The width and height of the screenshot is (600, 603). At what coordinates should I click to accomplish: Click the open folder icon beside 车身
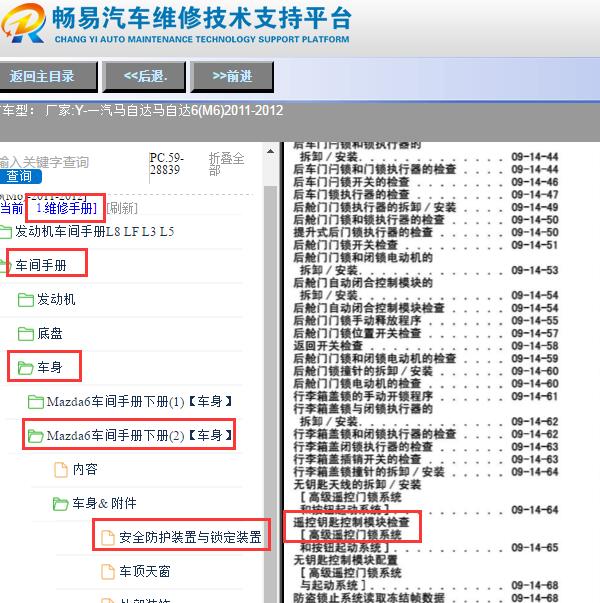tap(26, 368)
